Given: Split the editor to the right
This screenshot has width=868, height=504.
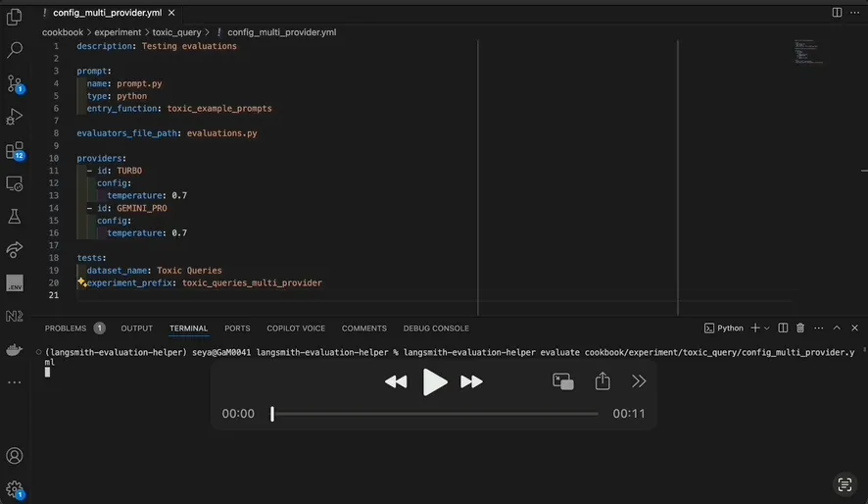Looking at the screenshot, I should pyautogui.click(x=838, y=12).
